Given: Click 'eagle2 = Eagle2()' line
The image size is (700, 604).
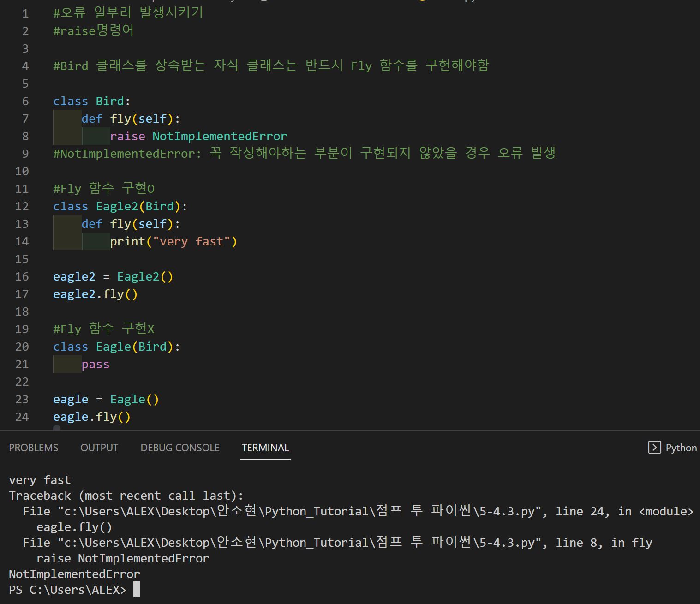Looking at the screenshot, I should pos(113,276).
